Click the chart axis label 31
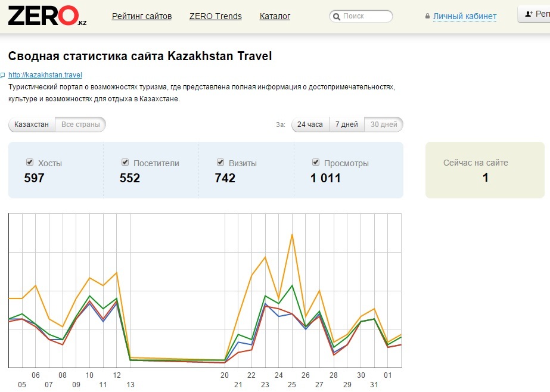This screenshot has width=550, height=392. 374,385
